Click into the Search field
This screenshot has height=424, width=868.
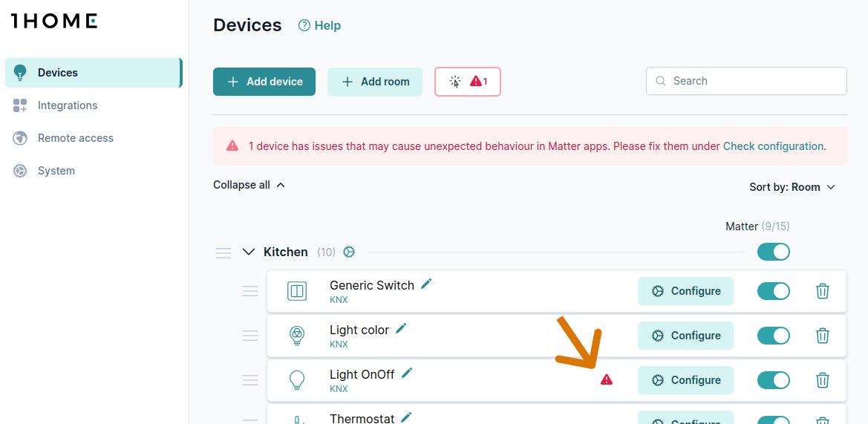pos(754,81)
